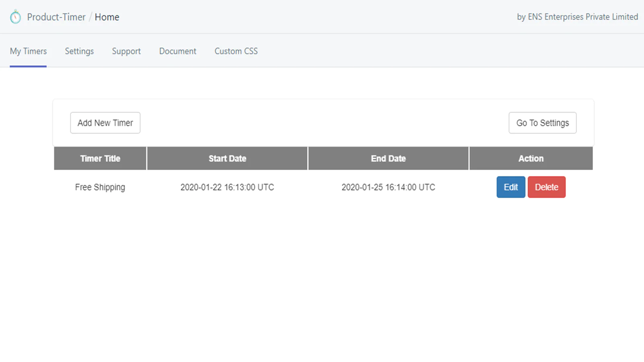Select the Free Shipping timer title cell
644x362 pixels.
tap(100, 187)
